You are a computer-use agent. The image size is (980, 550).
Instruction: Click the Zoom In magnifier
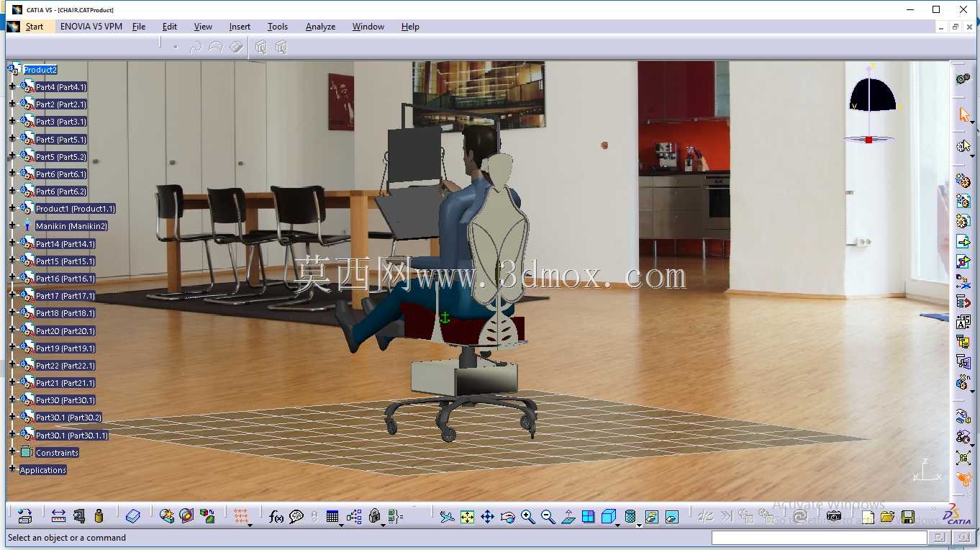527,516
